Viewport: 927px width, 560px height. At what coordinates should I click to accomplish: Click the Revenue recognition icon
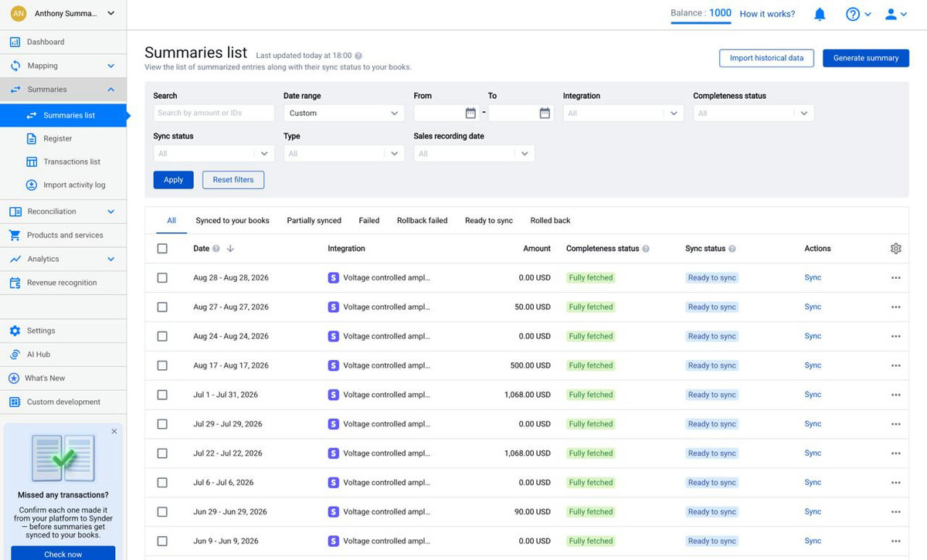click(x=15, y=283)
